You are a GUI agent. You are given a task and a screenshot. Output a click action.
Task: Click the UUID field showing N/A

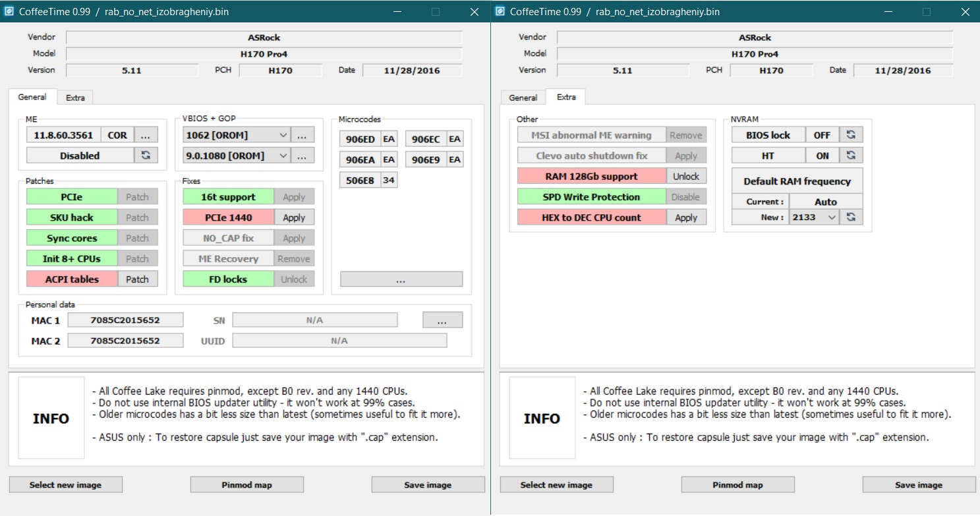click(x=339, y=341)
